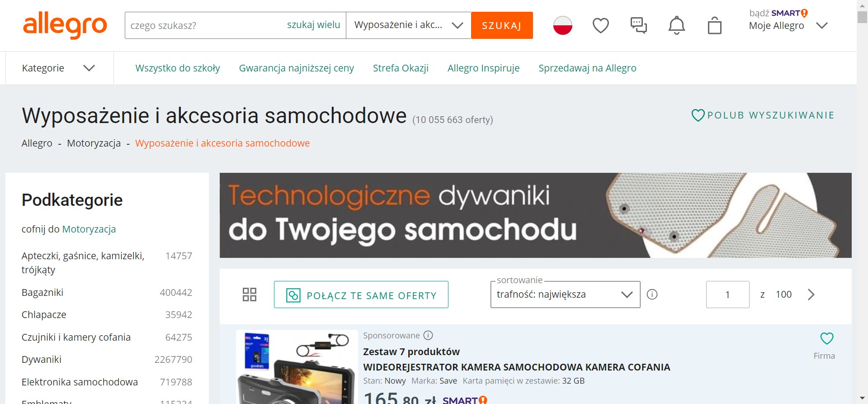868x404 pixels.
Task: Show notifications bell
Action: 677,25
